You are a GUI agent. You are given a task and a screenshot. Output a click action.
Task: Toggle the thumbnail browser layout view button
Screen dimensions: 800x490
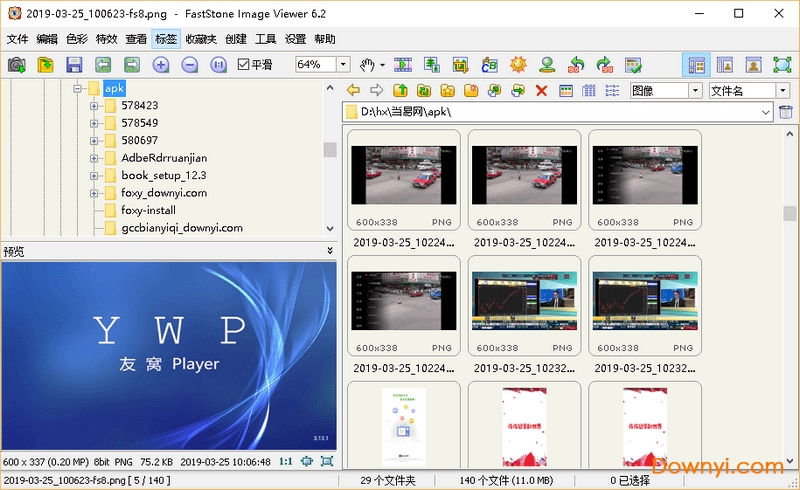point(696,65)
